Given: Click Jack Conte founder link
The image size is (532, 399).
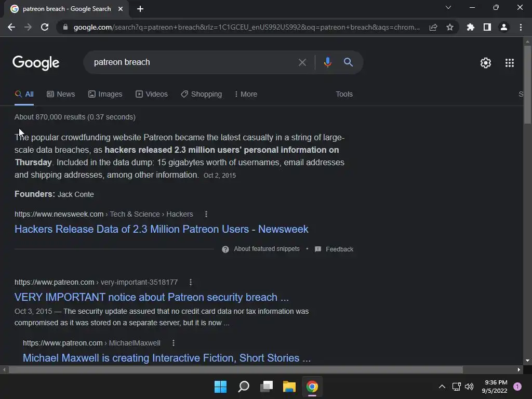Looking at the screenshot, I should click(x=76, y=194).
